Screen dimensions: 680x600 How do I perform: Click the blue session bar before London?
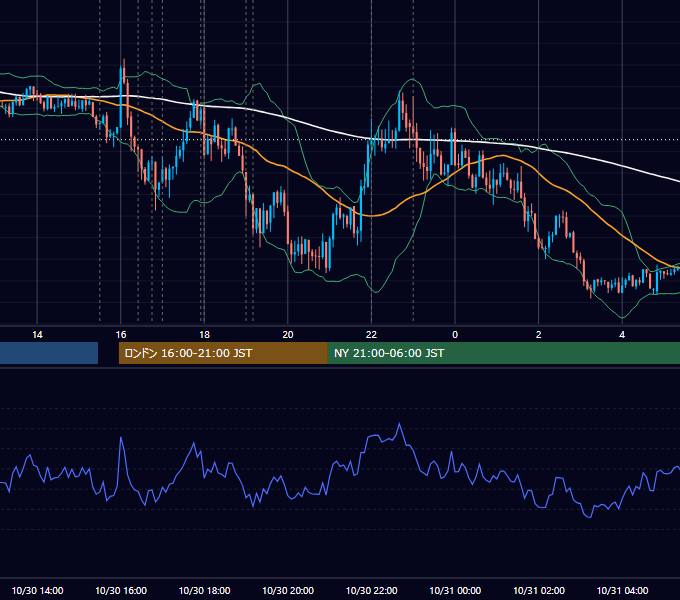tap(49, 353)
